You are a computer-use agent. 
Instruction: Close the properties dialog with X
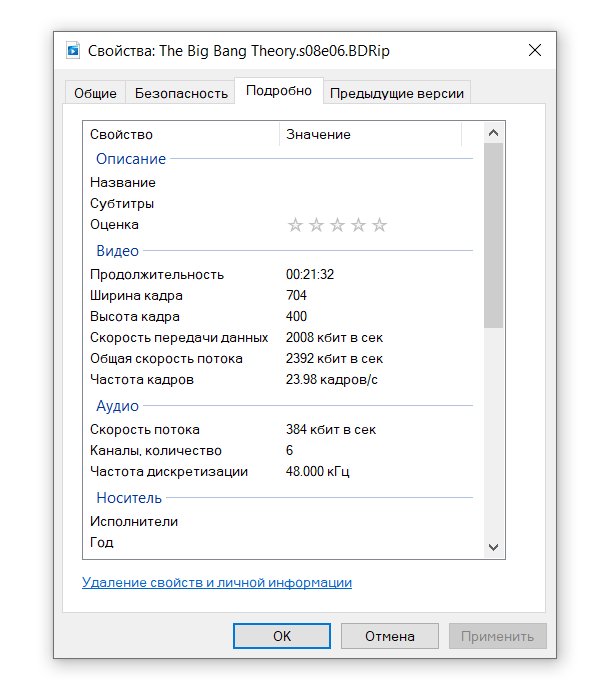pyautogui.click(x=535, y=50)
